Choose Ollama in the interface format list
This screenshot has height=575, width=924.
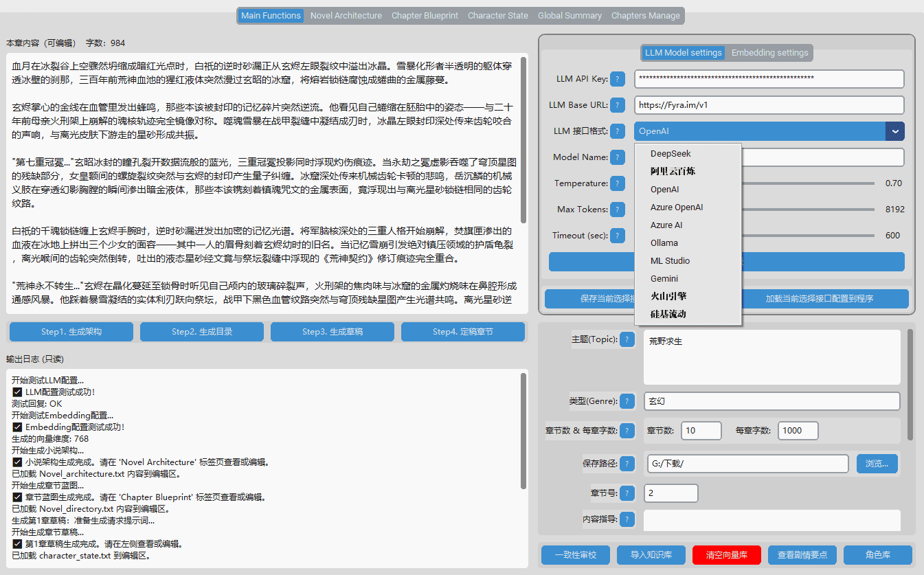[664, 243]
